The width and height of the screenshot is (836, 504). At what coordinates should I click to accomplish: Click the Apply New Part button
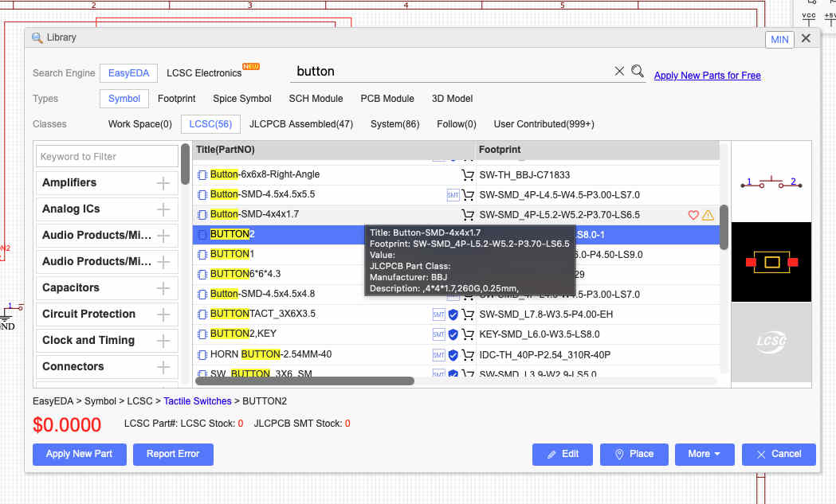80,454
